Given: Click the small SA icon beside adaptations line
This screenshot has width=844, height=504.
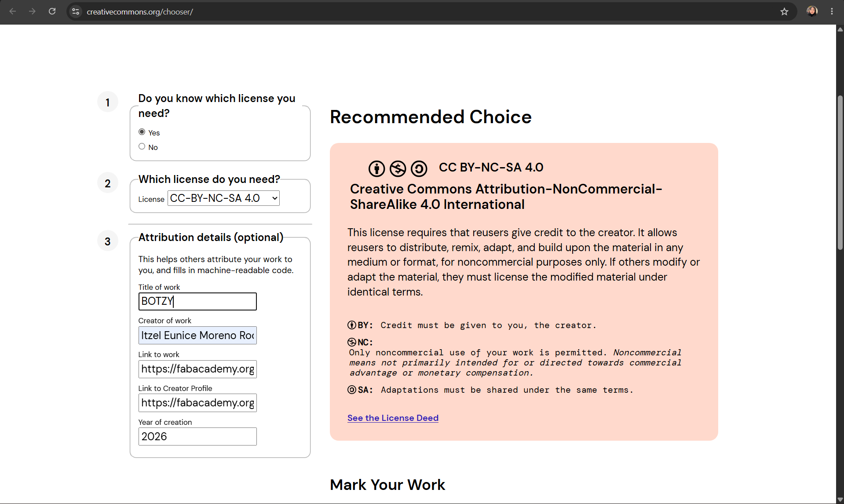Looking at the screenshot, I should [x=352, y=390].
